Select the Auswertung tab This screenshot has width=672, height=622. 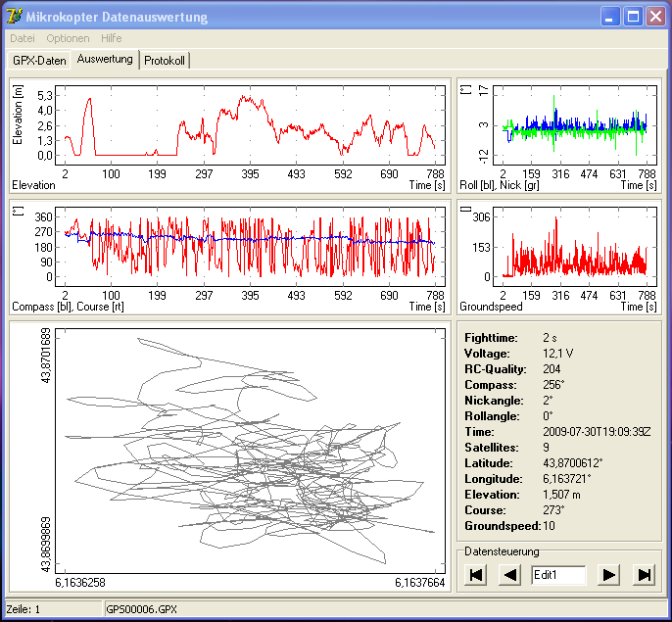point(105,60)
